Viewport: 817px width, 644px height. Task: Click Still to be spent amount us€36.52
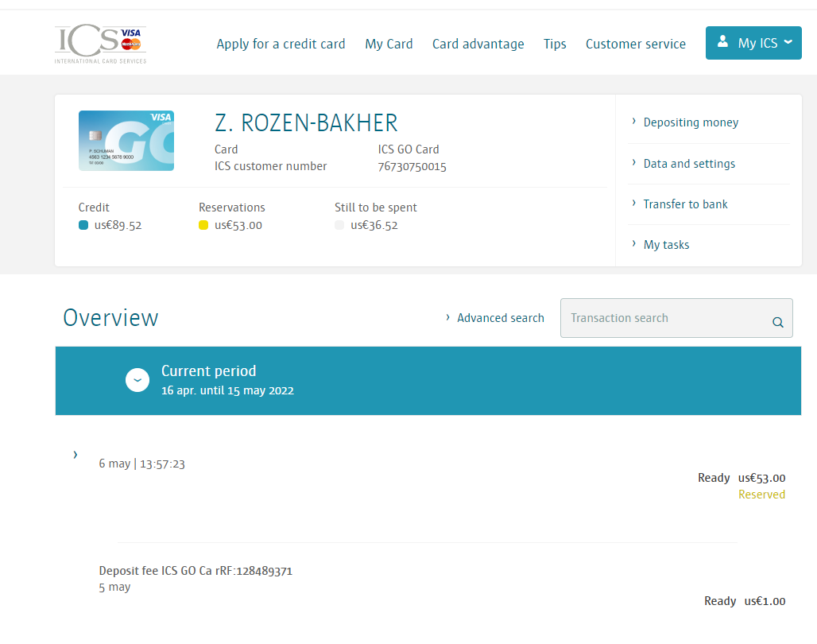coord(374,225)
